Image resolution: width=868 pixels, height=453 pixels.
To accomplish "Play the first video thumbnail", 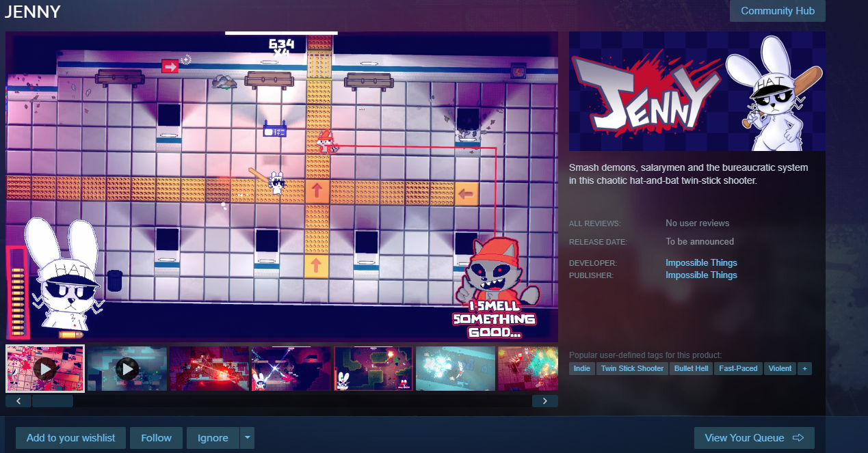I will tap(45, 369).
